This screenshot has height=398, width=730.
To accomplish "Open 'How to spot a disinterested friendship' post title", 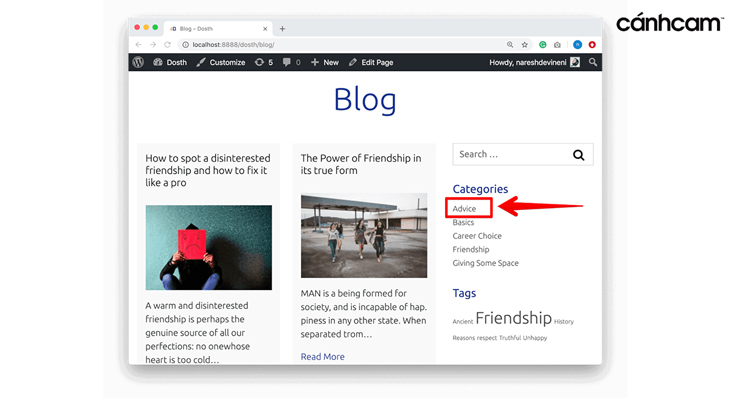I will [x=208, y=170].
